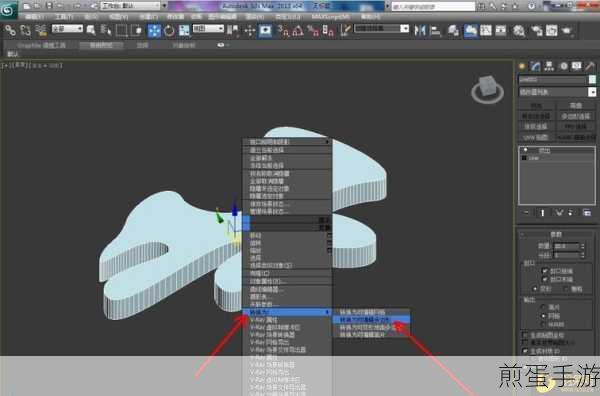Open the Render Setup icon

[x=536, y=30]
